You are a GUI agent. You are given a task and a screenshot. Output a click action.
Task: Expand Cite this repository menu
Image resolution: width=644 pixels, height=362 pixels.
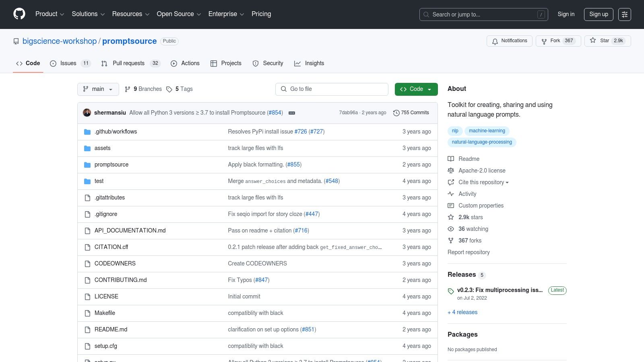point(483,182)
